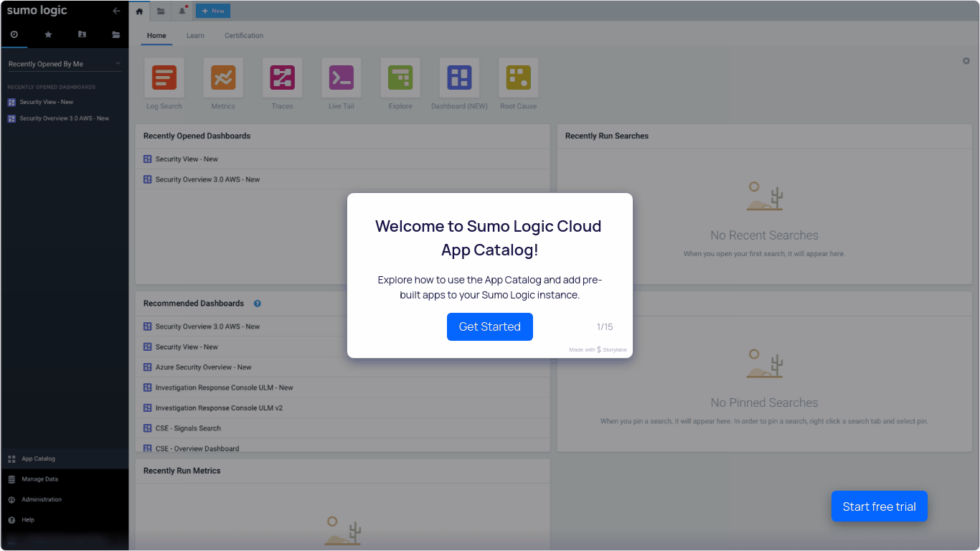Open Security View - New in the sidebar

coord(47,102)
